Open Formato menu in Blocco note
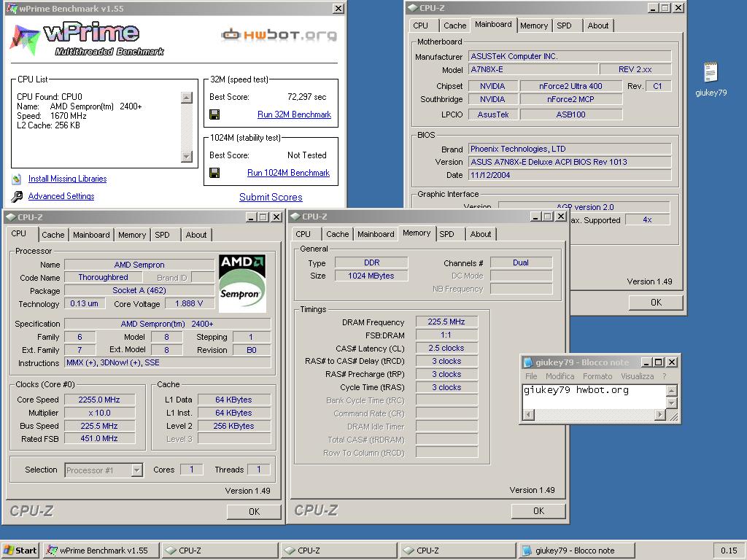 pyautogui.click(x=597, y=376)
